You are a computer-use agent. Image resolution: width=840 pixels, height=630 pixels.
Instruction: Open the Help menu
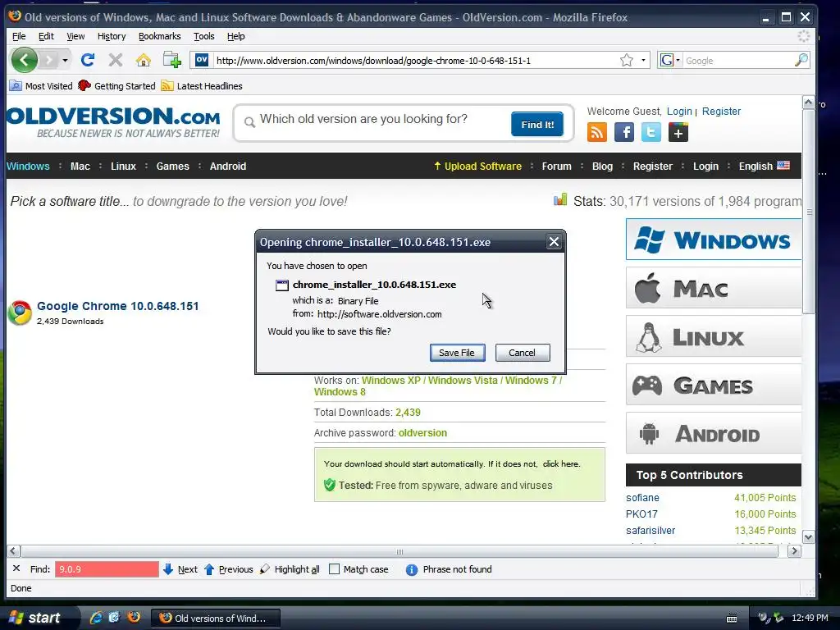tap(235, 36)
